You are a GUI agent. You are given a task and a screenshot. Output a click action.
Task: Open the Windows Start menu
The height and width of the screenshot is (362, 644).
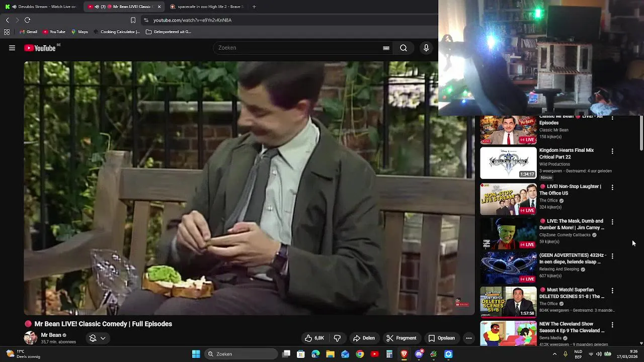[x=196, y=354]
